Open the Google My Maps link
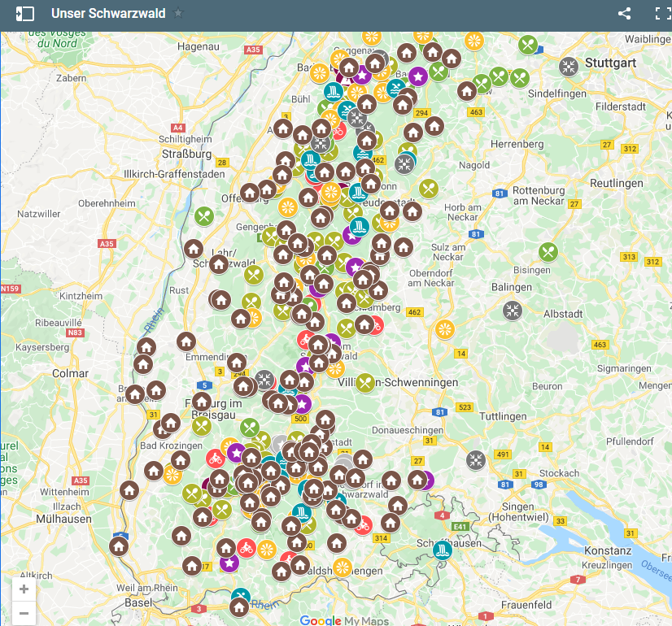 click(344, 620)
